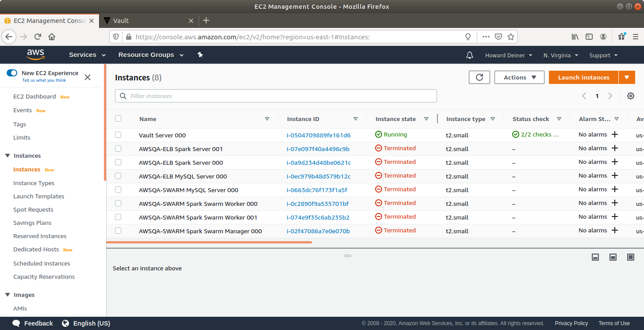This screenshot has width=644, height=330.
Task: Save page to Pocket
Action: (x=498, y=37)
